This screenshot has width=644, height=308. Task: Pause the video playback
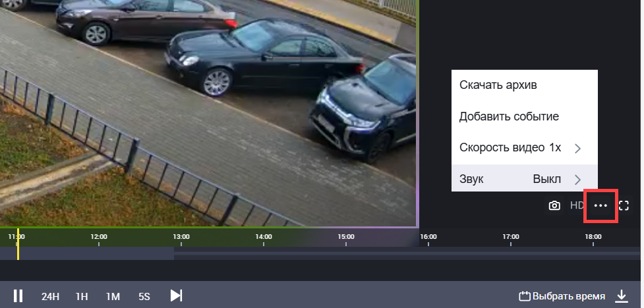(18, 296)
